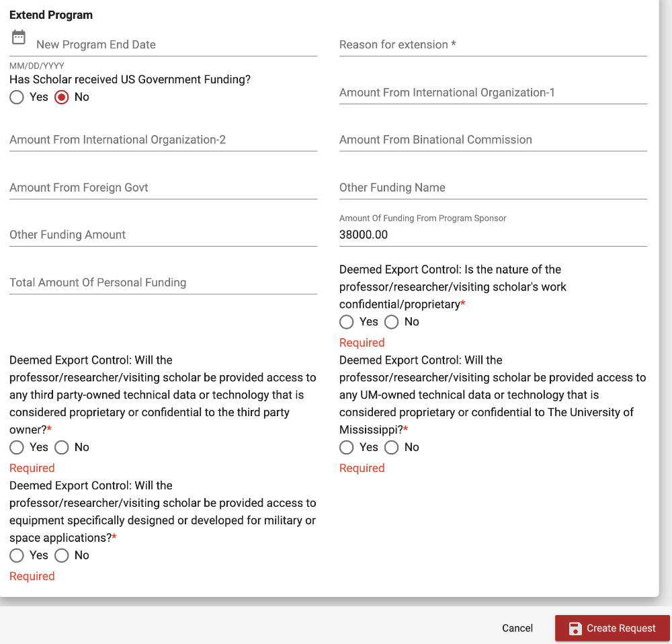
Task: Select No for military or space equipment
Action: [x=62, y=555]
